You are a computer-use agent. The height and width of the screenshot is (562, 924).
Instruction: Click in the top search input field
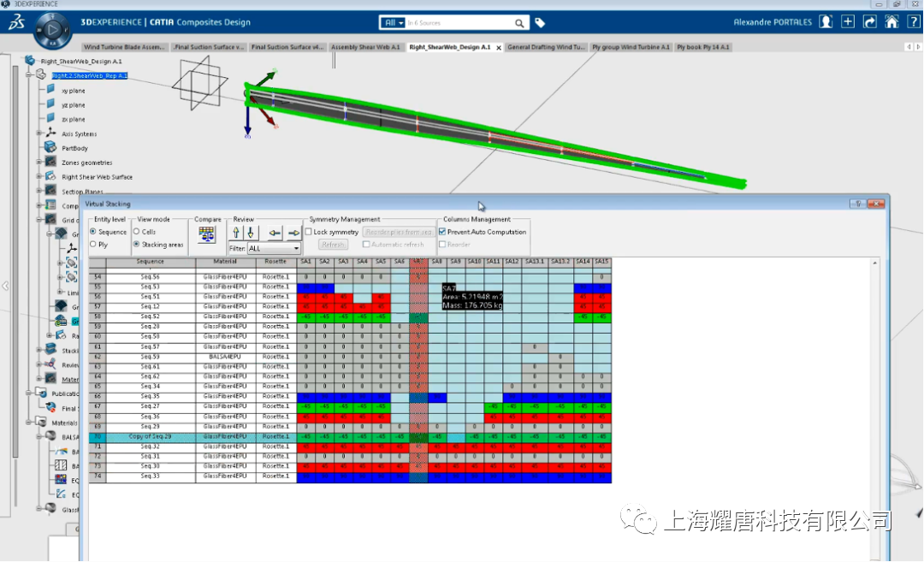[458, 23]
